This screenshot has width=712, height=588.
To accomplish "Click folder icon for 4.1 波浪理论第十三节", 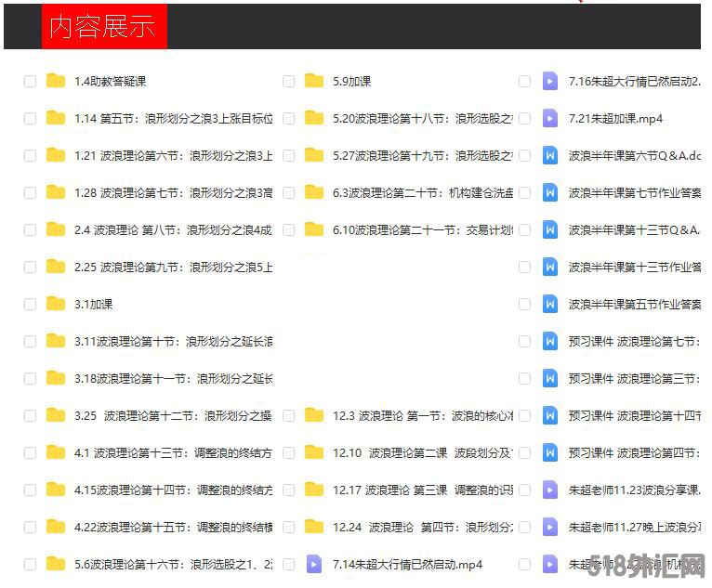I will coord(56,452).
